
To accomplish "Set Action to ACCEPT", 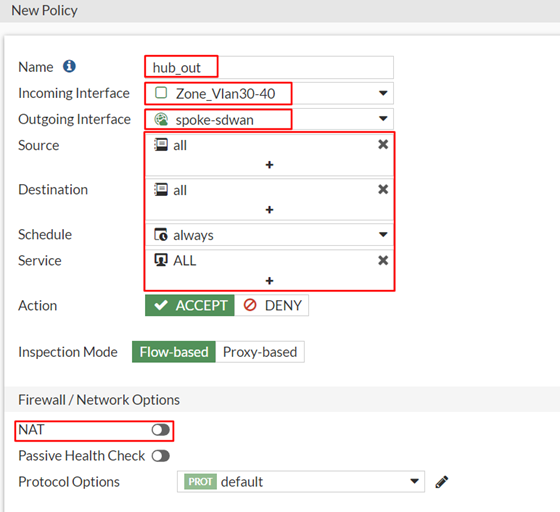I will 190,305.
